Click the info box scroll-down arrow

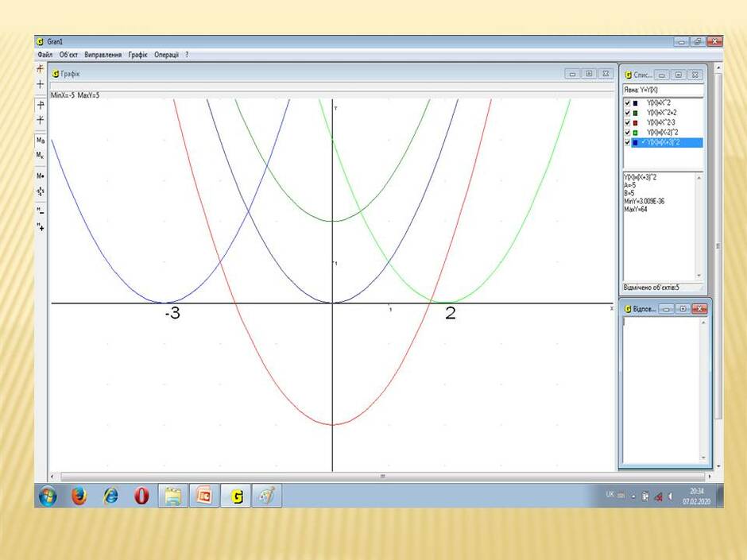tap(699, 276)
